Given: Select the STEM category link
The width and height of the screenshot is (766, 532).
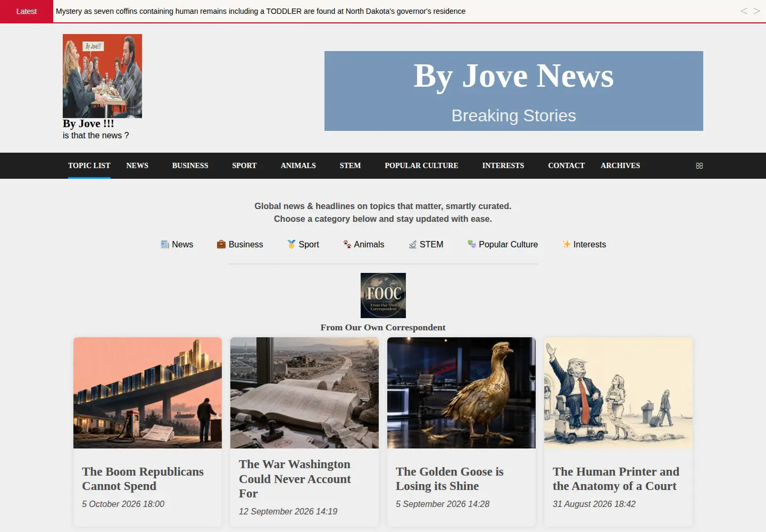Looking at the screenshot, I should point(431,244).
